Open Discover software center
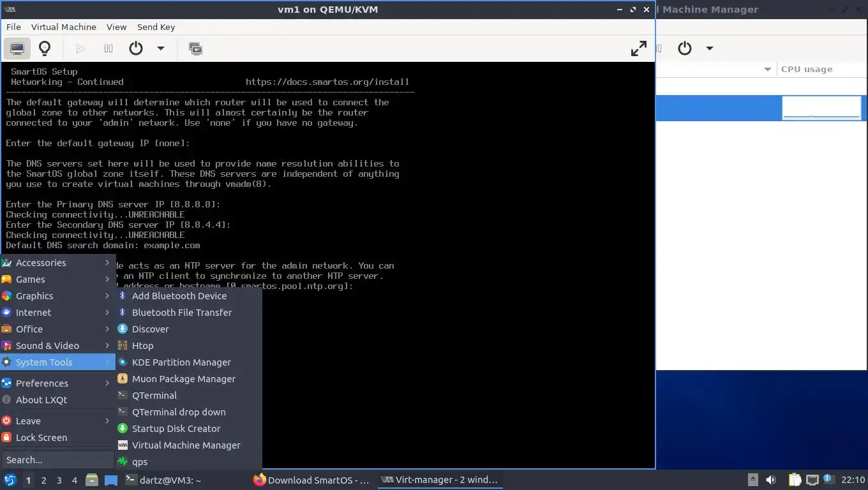This screenshot has width=868, height=490. click(x=188, y=329)
